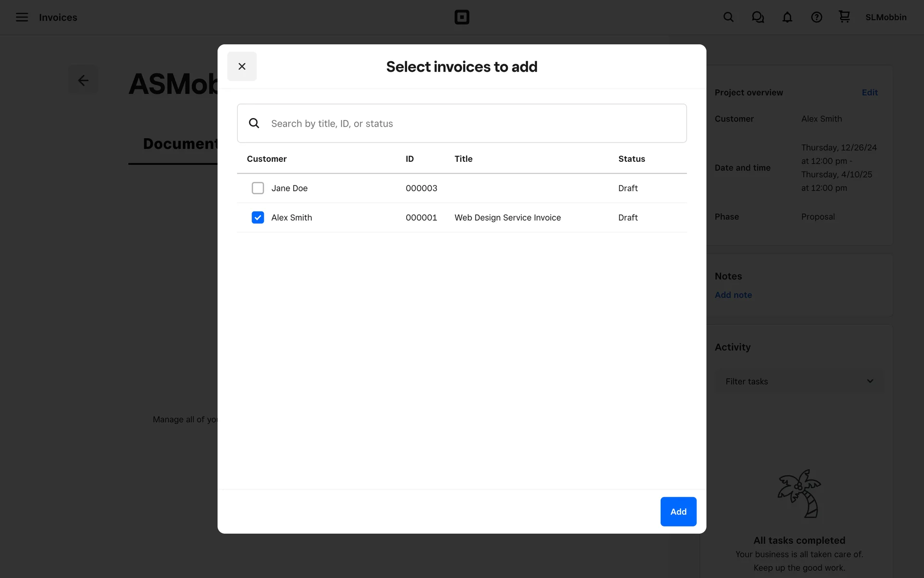This screenshot has width=924, height=578.
Task: Click the Invoices header menu label
Action: pos(58,17)
